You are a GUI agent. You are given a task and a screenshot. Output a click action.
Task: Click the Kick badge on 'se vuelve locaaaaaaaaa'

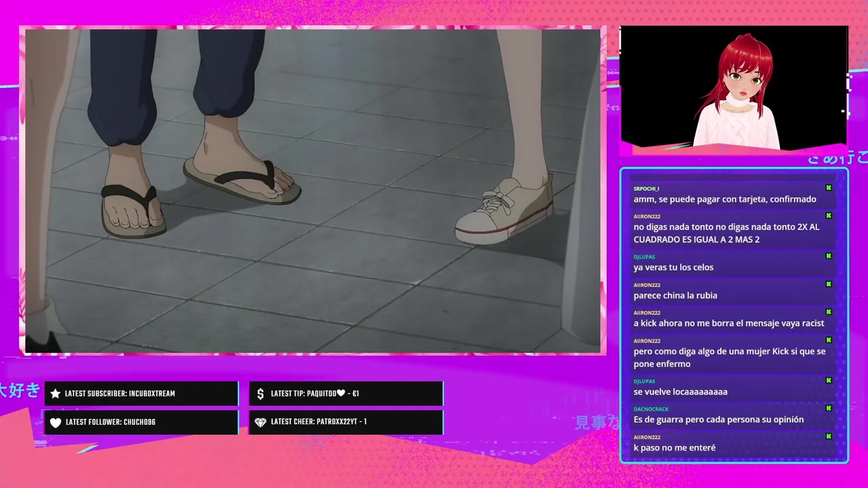829,381
